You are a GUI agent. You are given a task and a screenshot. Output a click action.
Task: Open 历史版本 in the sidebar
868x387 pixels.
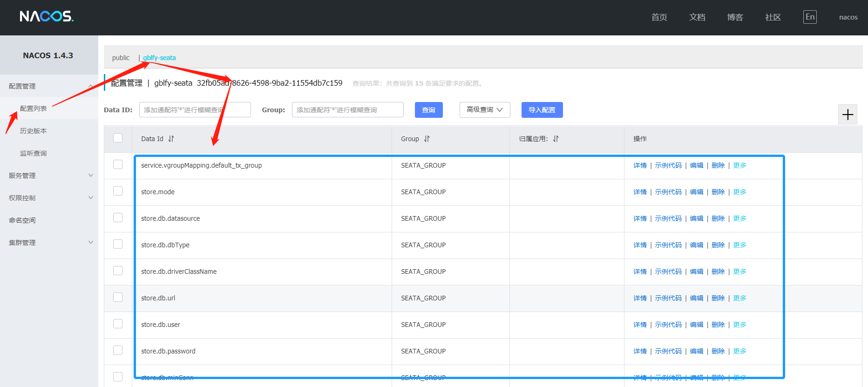tap(34, 131)
